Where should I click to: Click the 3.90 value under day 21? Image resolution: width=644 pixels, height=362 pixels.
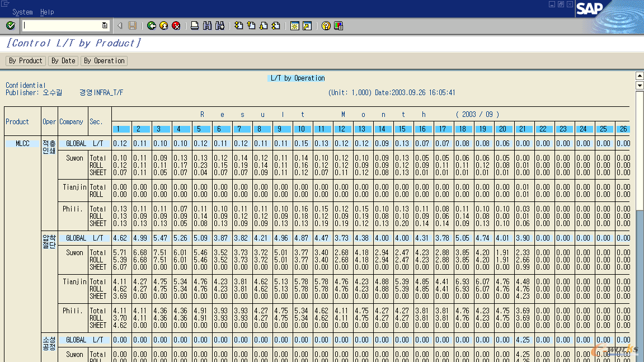[523, 238]
